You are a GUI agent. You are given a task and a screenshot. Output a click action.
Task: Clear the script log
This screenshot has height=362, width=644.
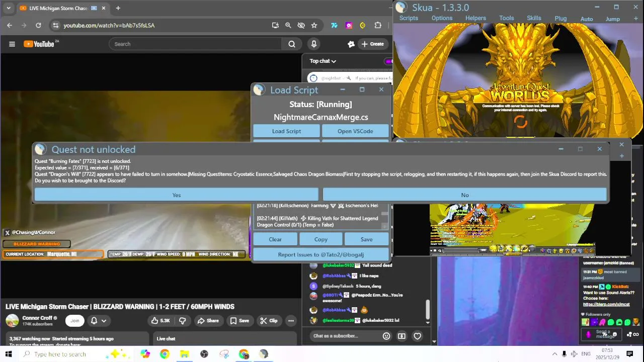click(275, 239)
